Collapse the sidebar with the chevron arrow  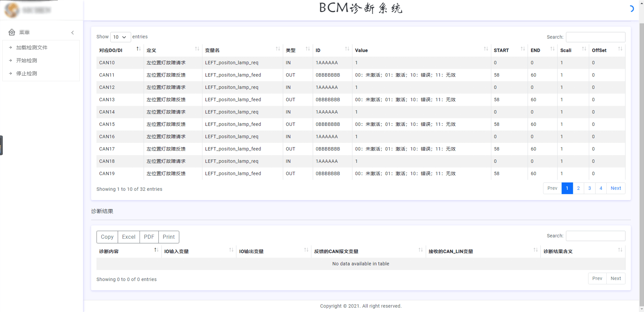73,32
